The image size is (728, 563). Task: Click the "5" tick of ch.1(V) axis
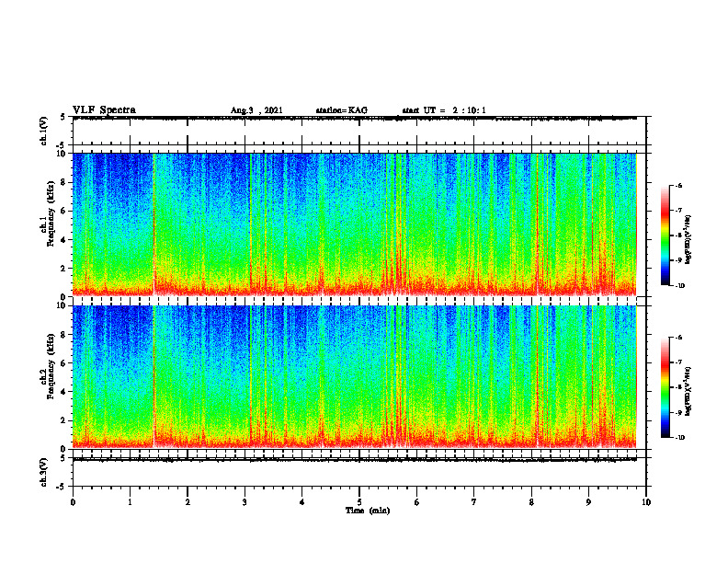coord(63,117)
